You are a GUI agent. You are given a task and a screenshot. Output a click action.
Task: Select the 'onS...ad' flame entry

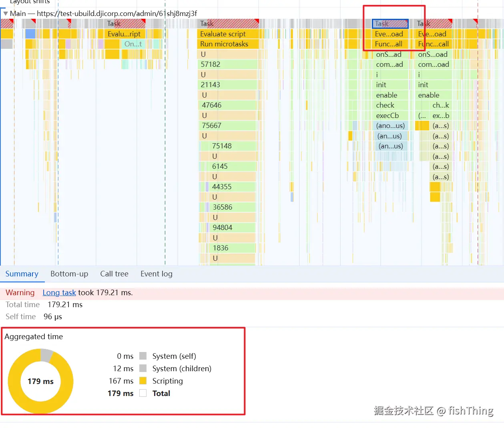click(x=390, y=54)
